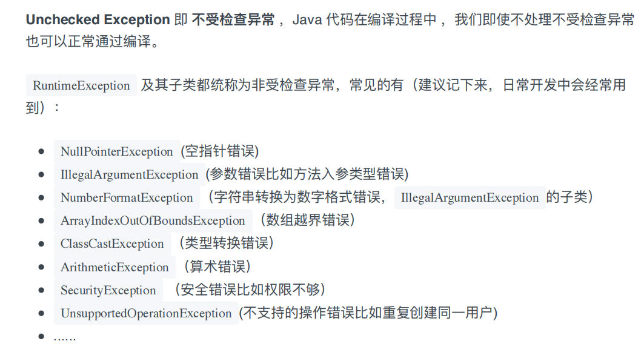Select the ArithmeticException code tag
This screenshot has height=364, width=641.
(115, 267)
